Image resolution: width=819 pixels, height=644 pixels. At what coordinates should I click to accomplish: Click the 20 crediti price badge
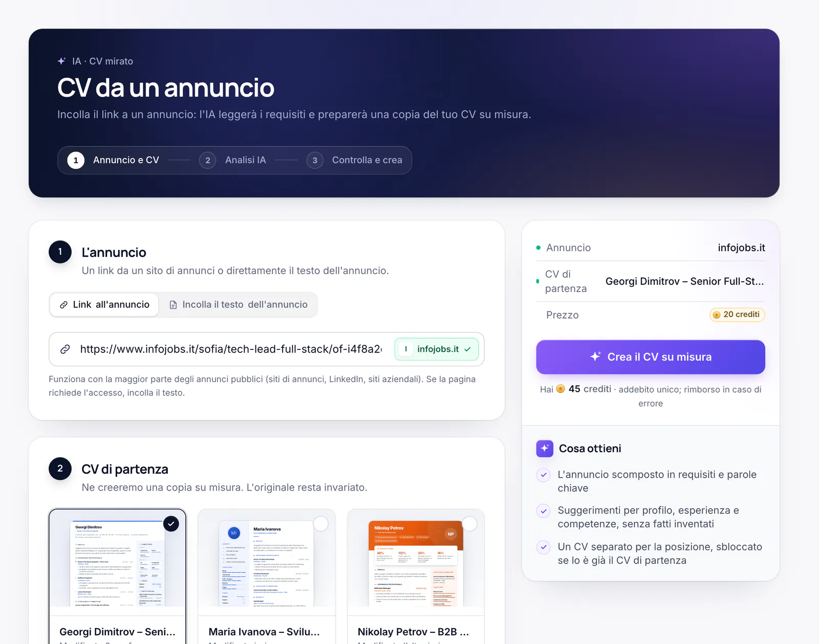(x=737, y=315)
